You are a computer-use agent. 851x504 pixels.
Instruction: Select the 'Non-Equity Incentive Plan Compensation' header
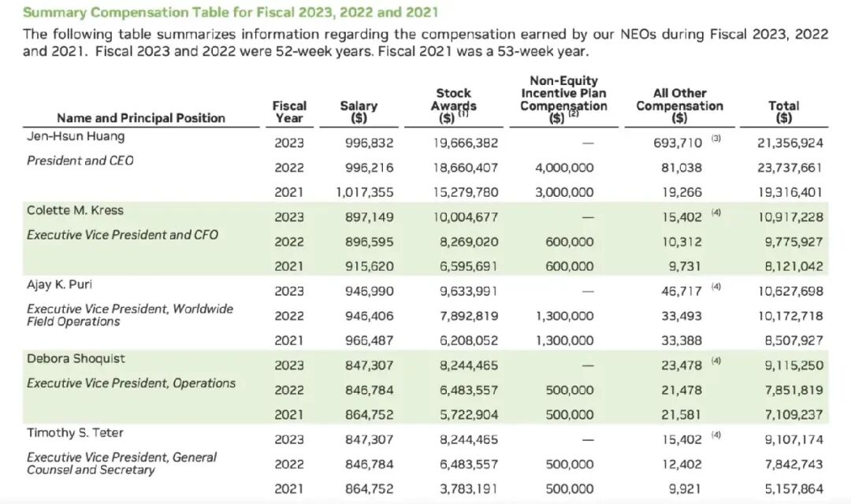pos(564,100)
